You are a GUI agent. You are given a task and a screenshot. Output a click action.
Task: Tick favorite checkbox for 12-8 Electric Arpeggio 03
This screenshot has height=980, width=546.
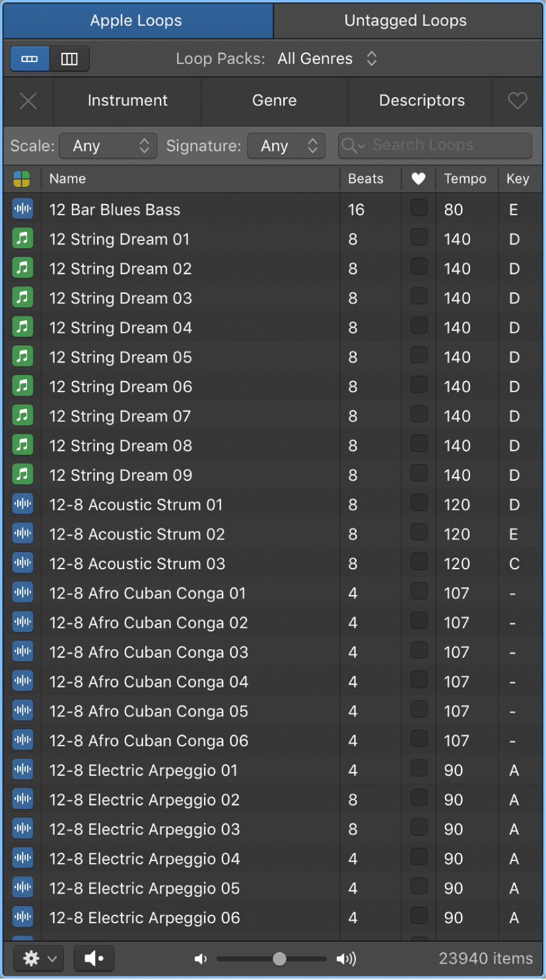419,827
